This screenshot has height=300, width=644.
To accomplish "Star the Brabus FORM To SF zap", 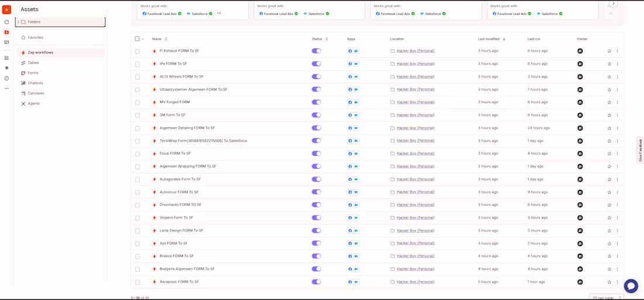I will tap(609, 256).
